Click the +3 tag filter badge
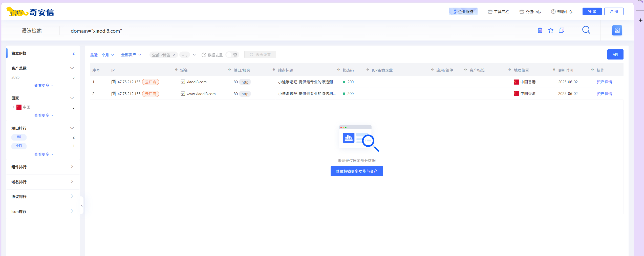 pyautogui.click(x=185, y=55)
